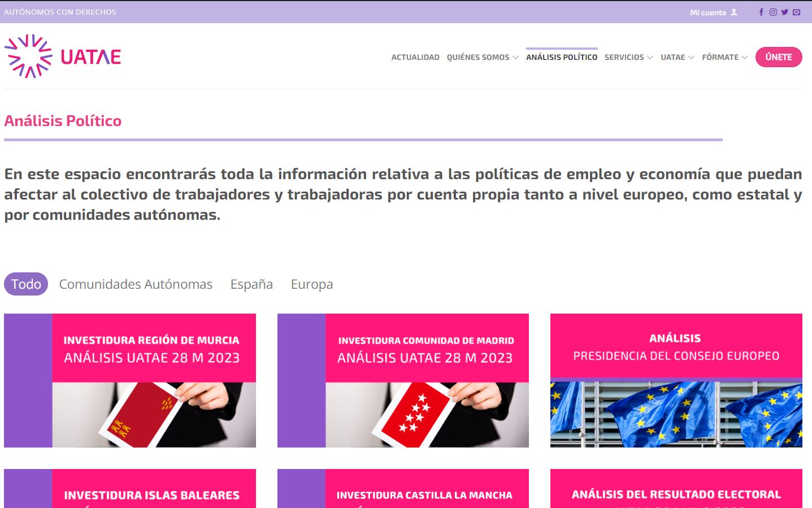Open the Presidencia del Consejo Europeo analysis
This screenshot has height=508, width=812.
click(676, 380)
